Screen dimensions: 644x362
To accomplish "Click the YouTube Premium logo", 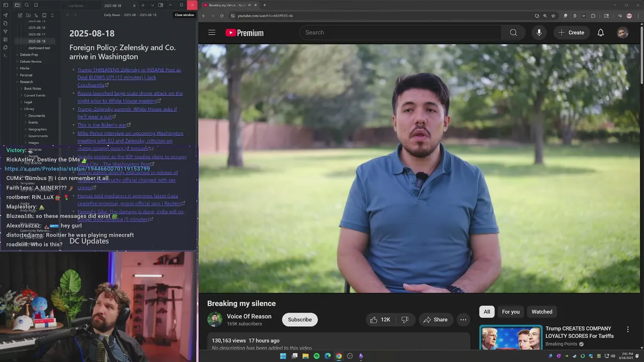I will tap(245, 33).
